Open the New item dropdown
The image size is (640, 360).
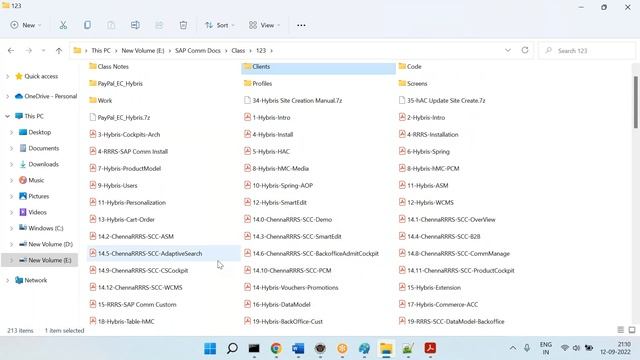pyautogui.click(x=26, y=25)
